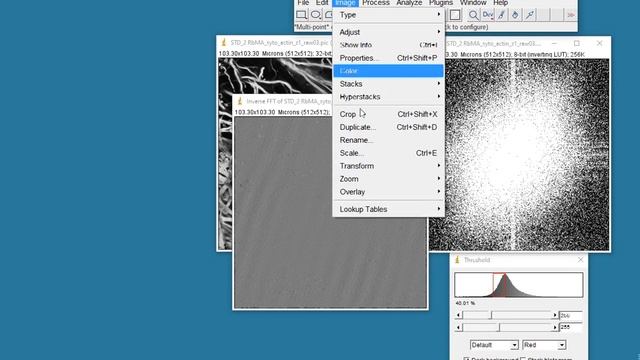Open the File menu
640x360 pixels.
click(x=303, y=3)
